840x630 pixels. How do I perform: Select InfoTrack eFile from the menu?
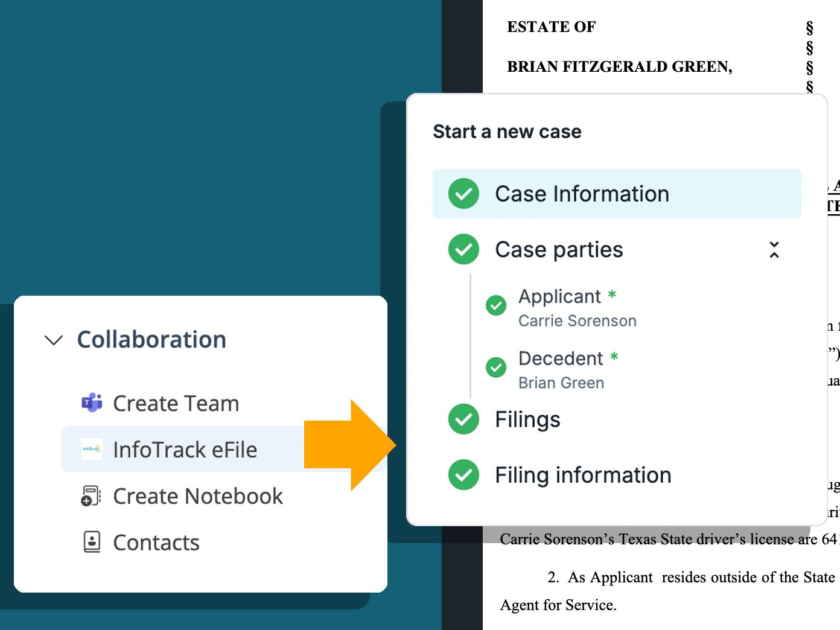coord(185,449)
